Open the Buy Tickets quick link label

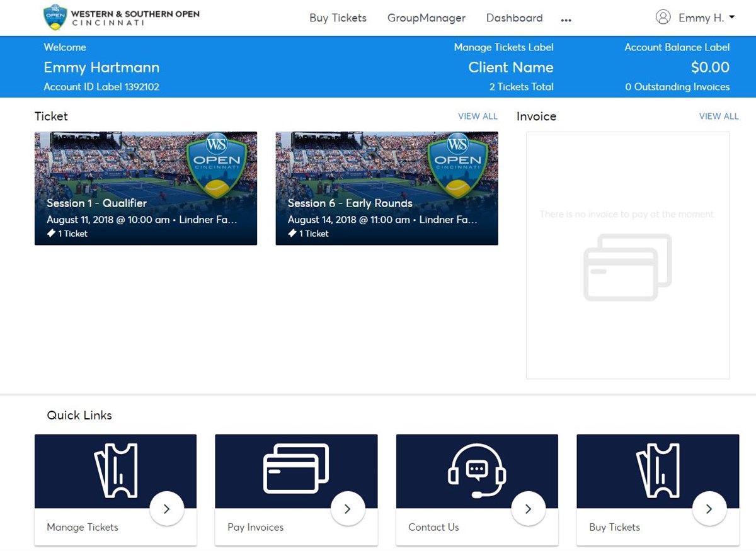point(614,527)
